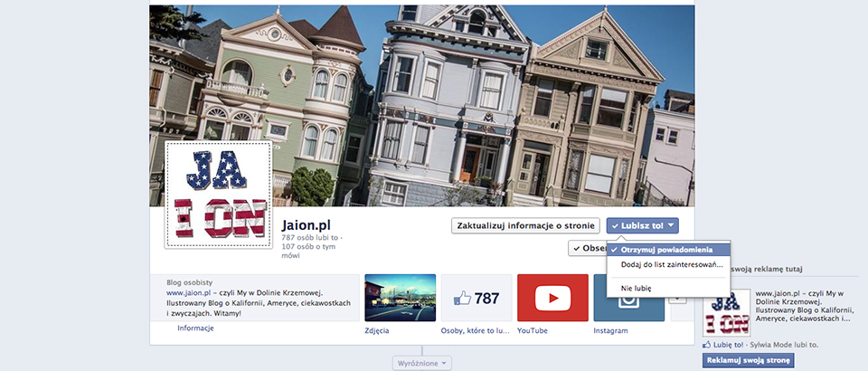Open the www.jaion.pl link in description
868x371 pixels.
tap(188, 293)
